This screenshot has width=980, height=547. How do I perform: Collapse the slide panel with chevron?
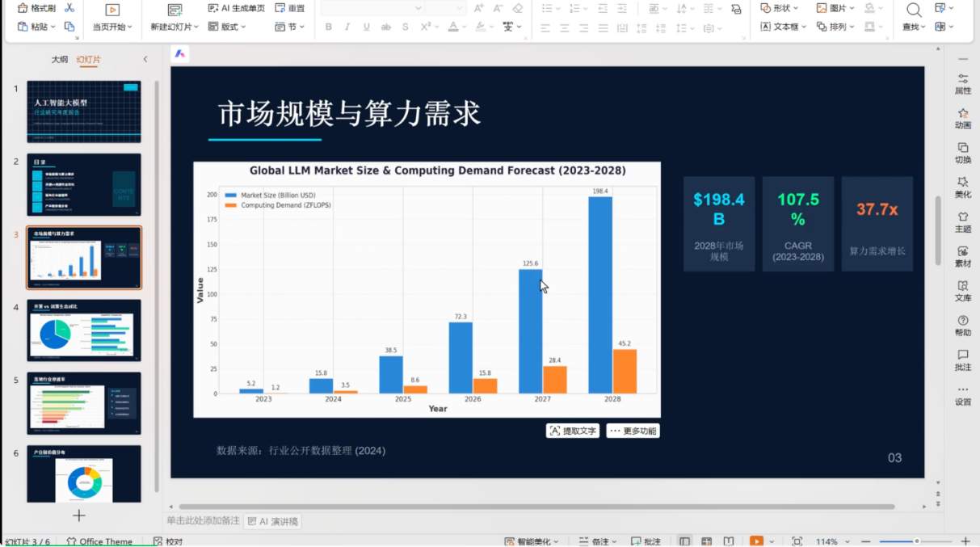click(x=145, y=60)
